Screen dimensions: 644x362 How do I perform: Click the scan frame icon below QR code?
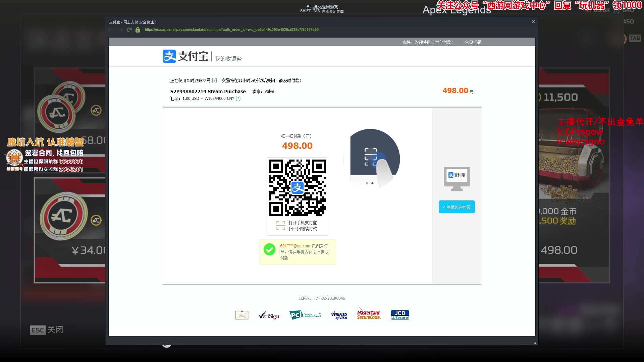pos(281,226)
